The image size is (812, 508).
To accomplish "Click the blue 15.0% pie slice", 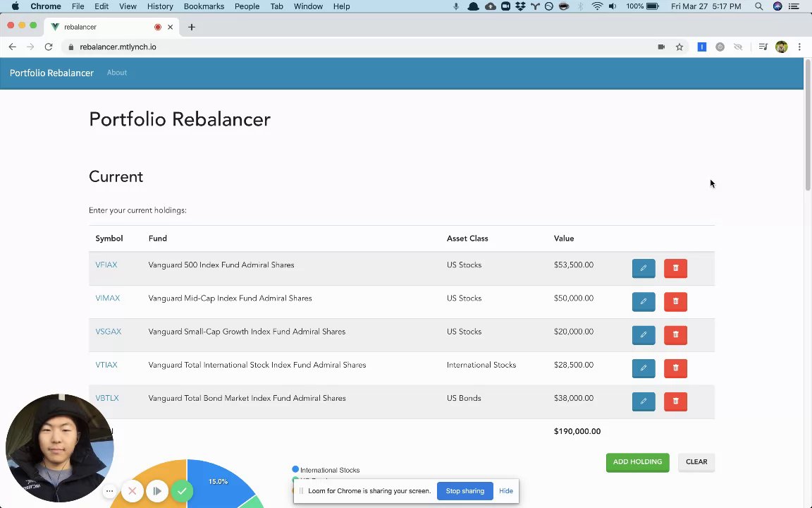I will (x=218, y=485).
